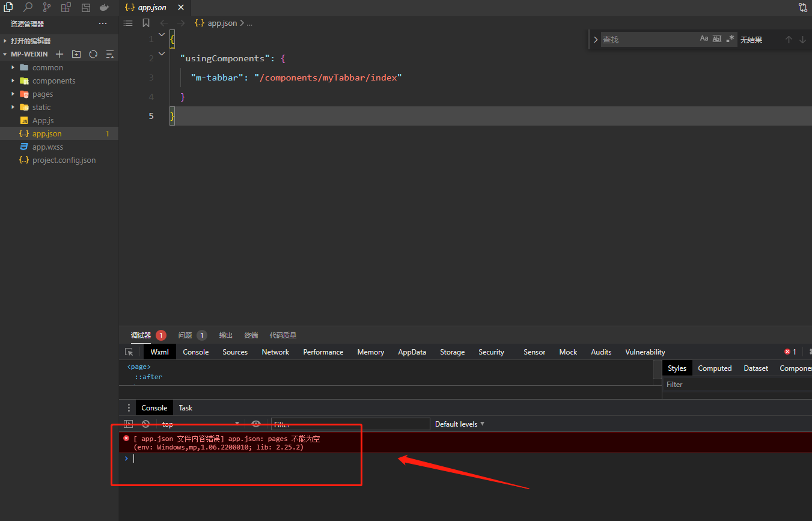The height and width of the screenshot is (521, 812).
Task: Close the app.json editor tab
Action: point(180,8)
